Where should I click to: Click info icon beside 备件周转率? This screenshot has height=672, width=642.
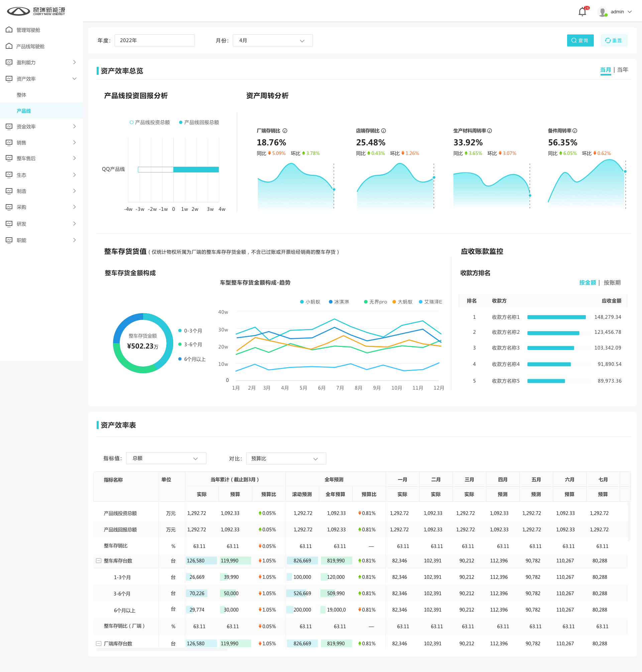coord(575,131)
